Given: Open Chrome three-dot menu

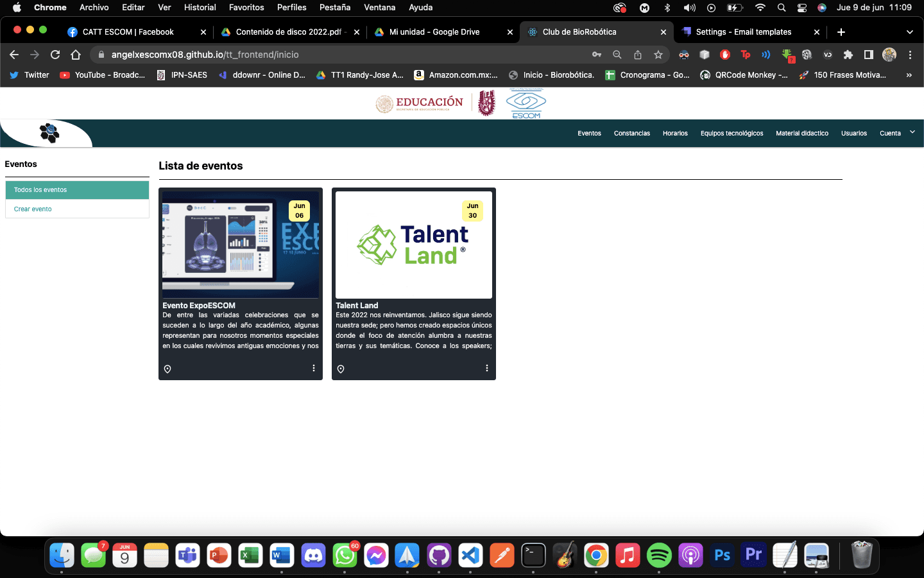Looking at the screenshot, I should (910, 55).
